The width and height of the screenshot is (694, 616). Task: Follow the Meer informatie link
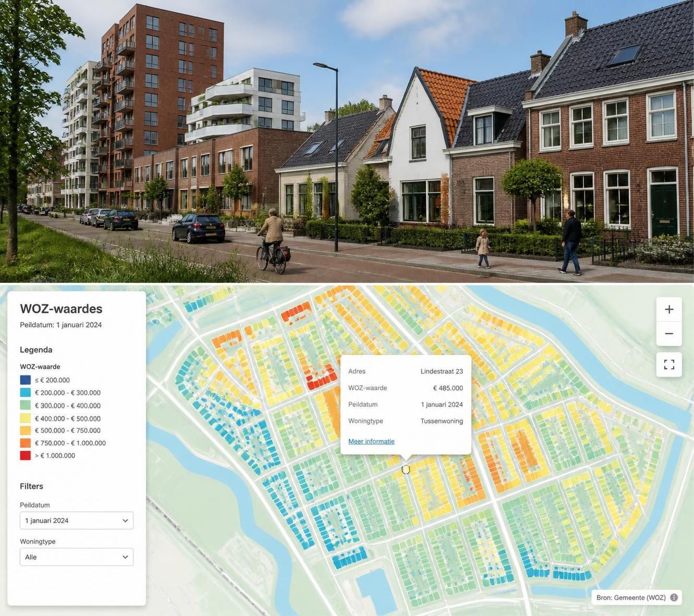[371, 441]
